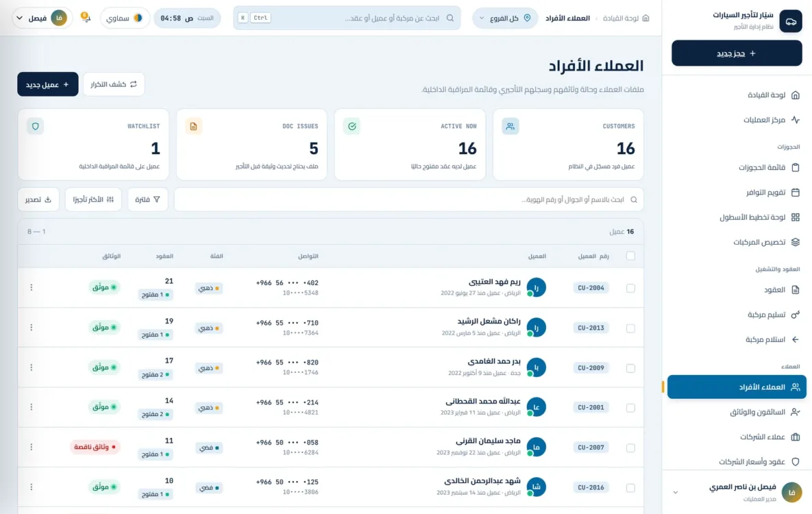Click the عميل جديد button
Viewport: 812px width, 514px height.
tap(48, 84)
